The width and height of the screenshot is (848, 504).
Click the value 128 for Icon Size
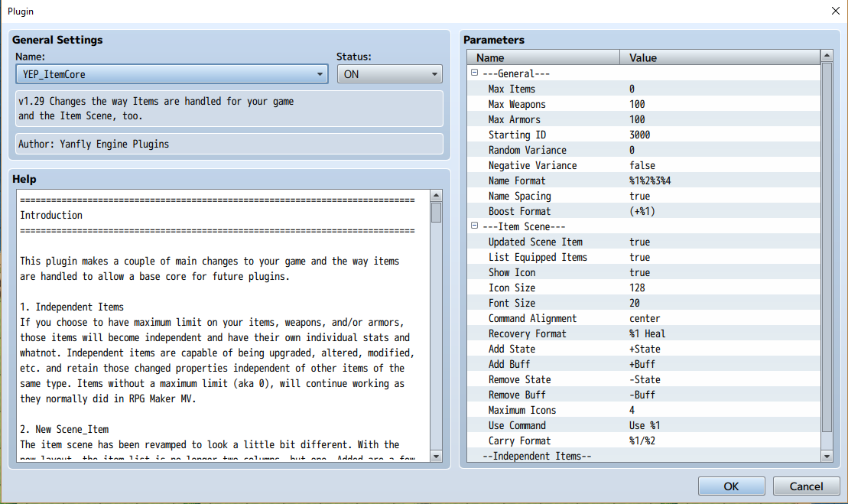click(637, 288)
